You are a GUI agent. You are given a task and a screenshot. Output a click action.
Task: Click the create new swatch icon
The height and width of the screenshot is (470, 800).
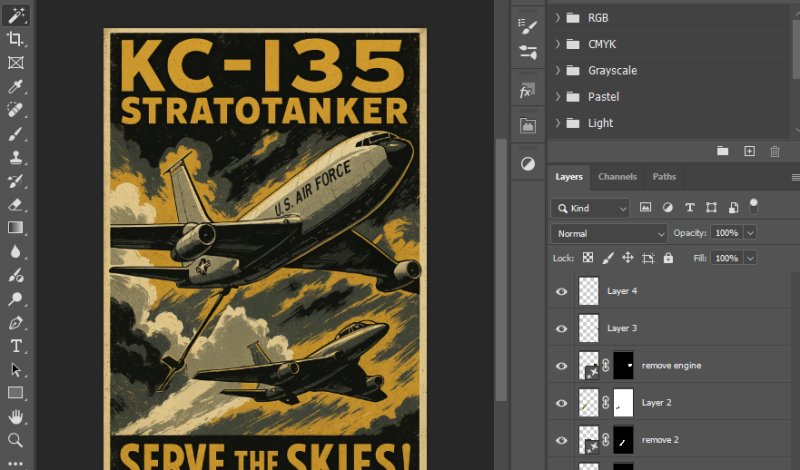pos(749,151)
